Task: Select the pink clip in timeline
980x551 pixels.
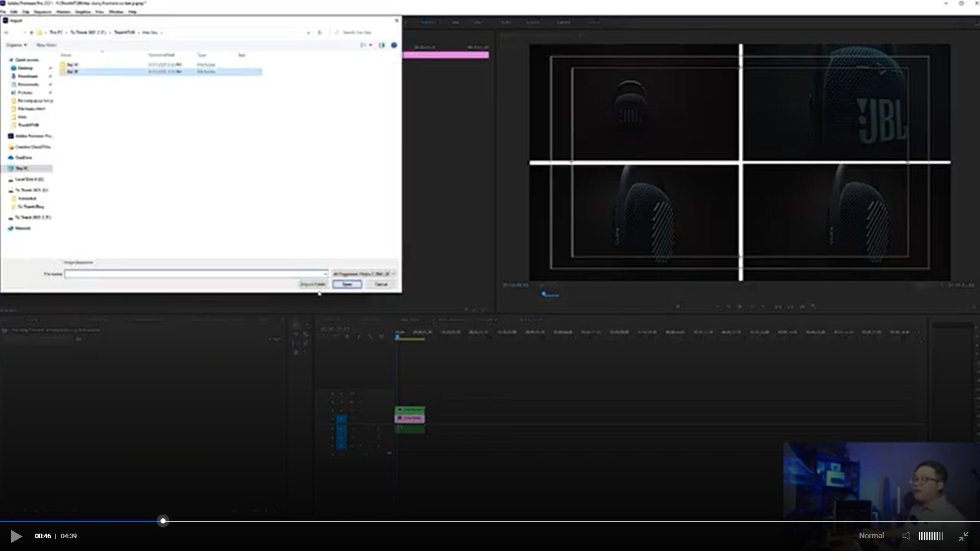Action: click(x=410, y=418)
